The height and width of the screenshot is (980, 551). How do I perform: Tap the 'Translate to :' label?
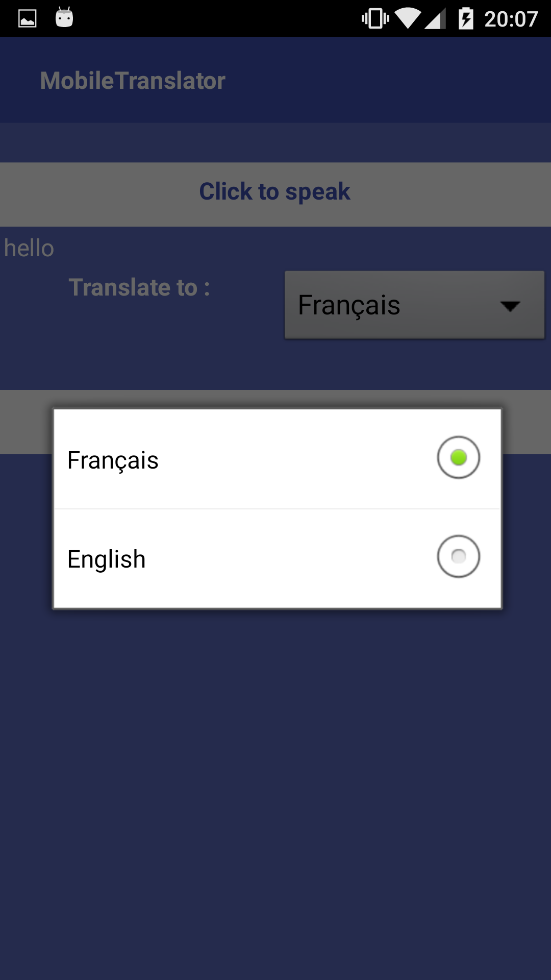tap(139, 287)
